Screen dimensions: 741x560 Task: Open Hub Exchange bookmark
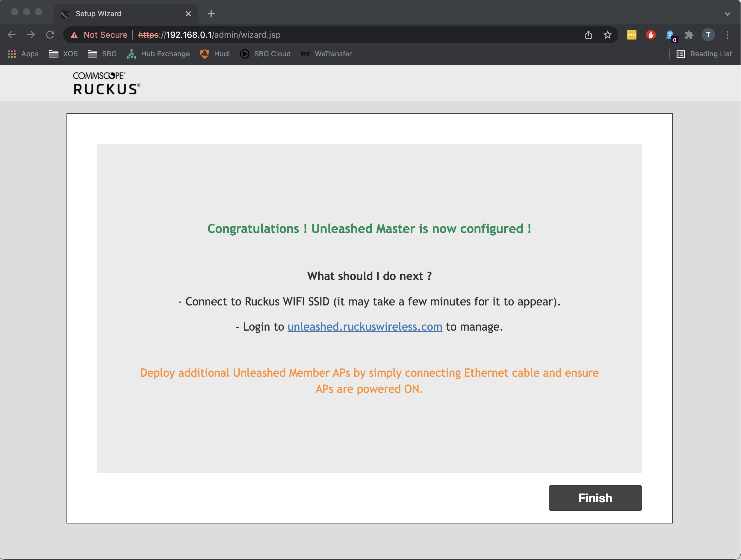click(158, 54)
